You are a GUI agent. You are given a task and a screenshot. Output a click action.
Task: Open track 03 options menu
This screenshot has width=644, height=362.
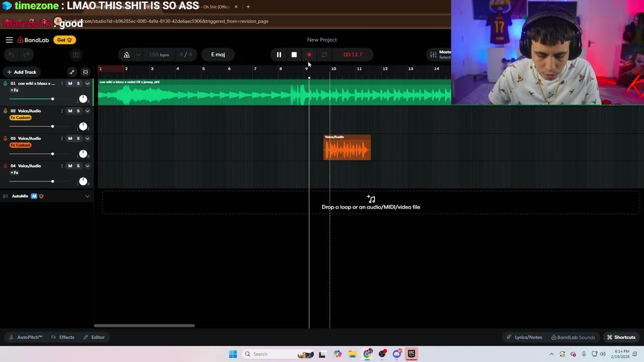tap(62, 138)
